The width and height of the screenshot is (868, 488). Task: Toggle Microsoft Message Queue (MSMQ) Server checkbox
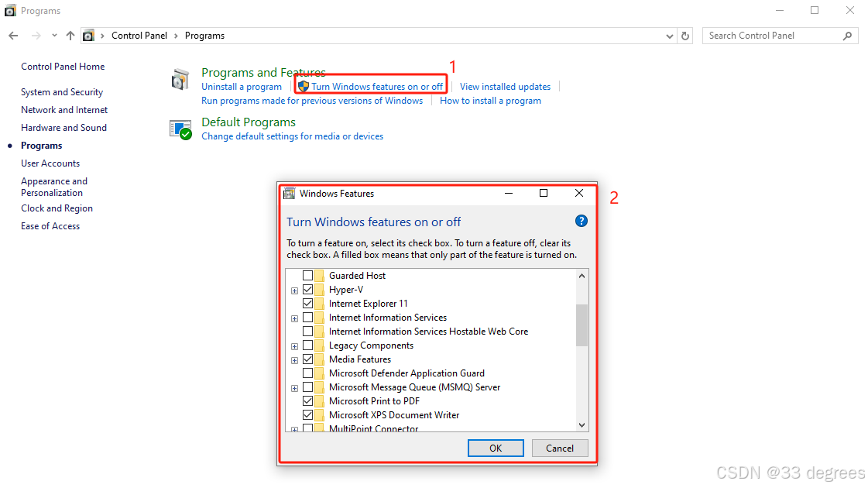307,387
